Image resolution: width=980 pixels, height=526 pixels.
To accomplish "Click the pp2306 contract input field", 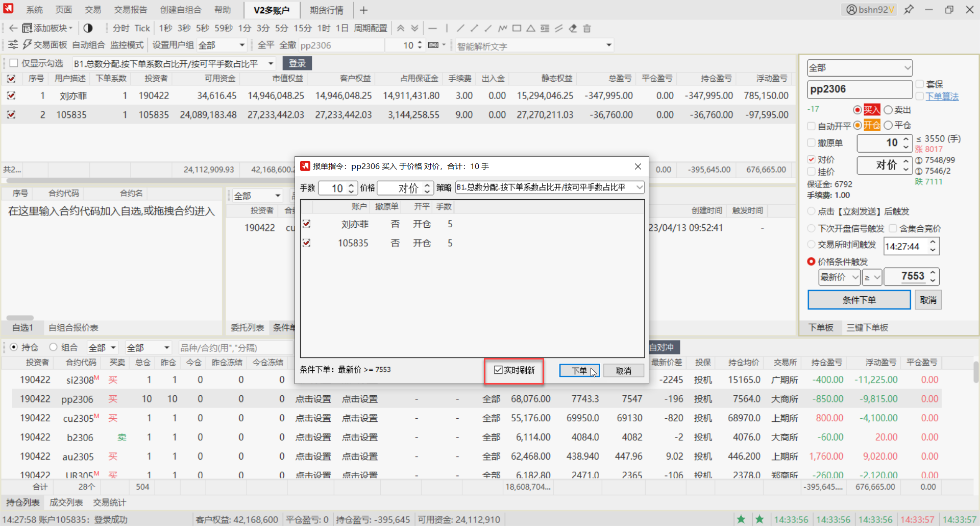I will (x=860, y=89).
